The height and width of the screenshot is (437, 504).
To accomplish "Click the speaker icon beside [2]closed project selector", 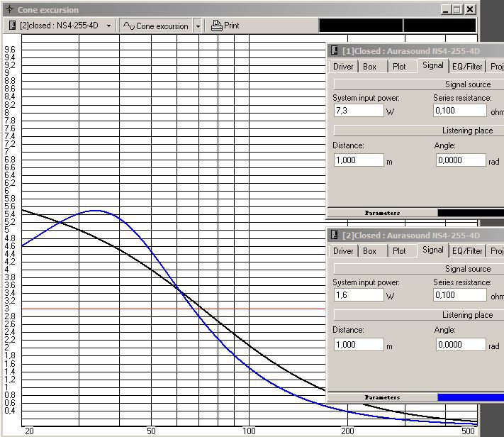I will 13,26.
